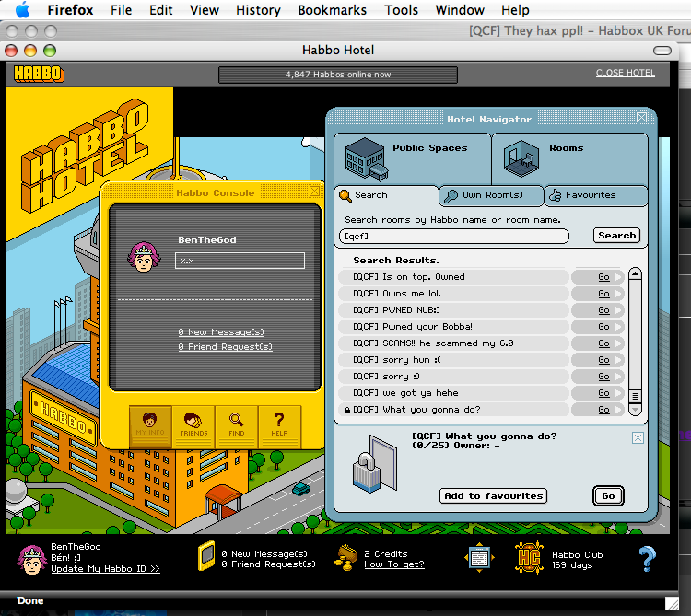Viewport: 691px width, 616px height.
Task: Open the Bookmarks menu in Firefox
Action: point(333,10)
